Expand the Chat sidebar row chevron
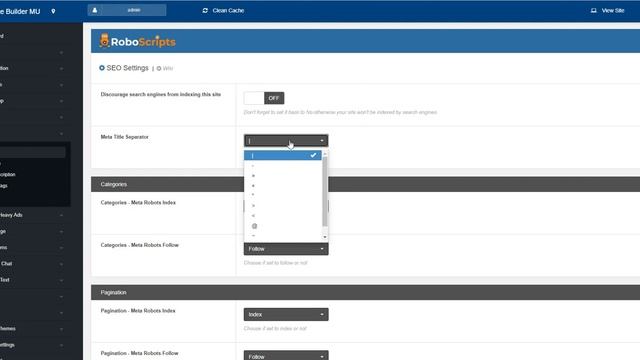The width and height of the screenshot is (640, 360). click(61, 264)
